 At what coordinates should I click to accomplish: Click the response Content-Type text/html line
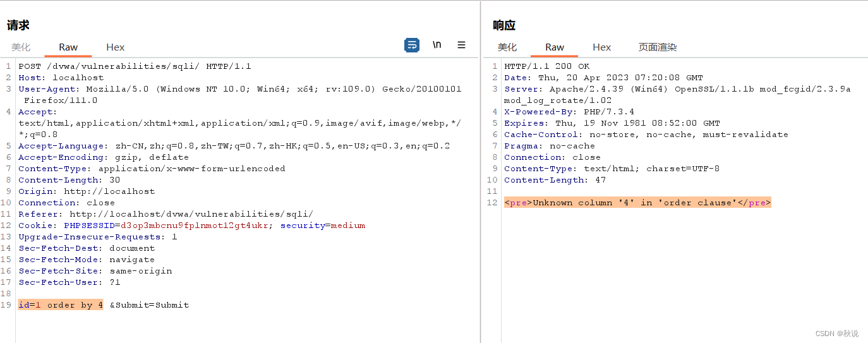coord(612,169)
